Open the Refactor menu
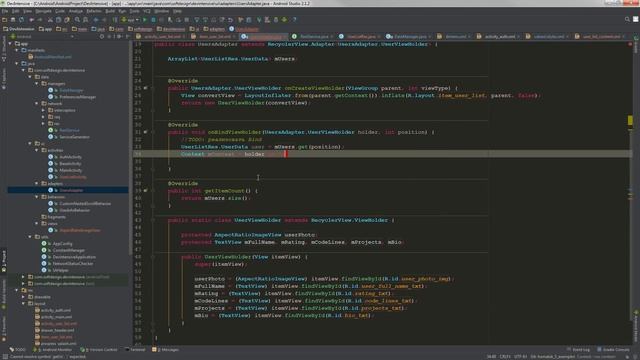640x360 pixels. tap(94, 11)
